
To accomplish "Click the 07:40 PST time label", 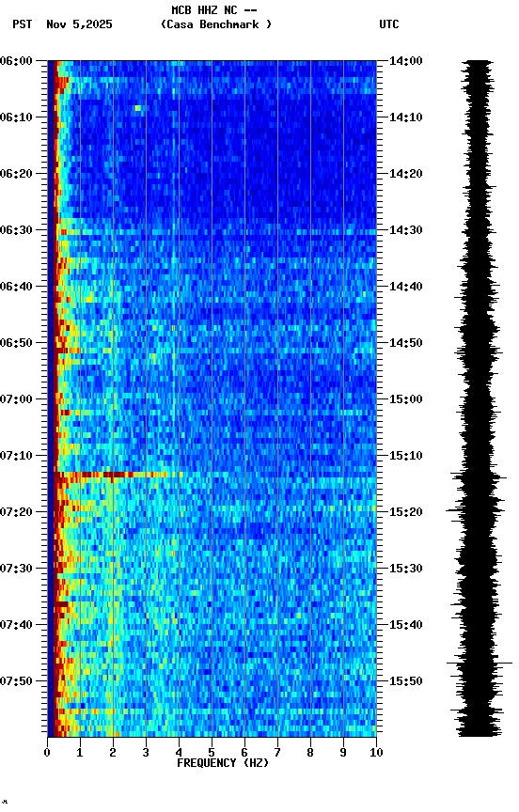I will tap(16, 626).
